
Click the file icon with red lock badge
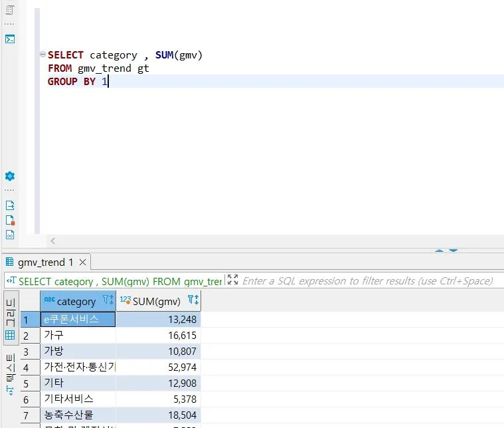[10, 220]
